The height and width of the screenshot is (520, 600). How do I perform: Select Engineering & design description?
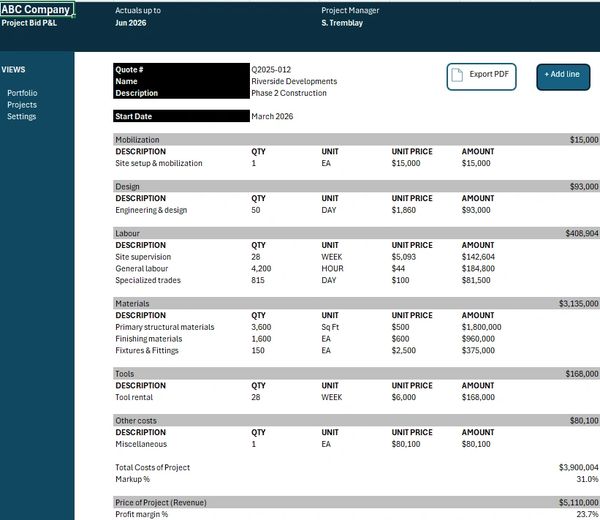point(151,210)
